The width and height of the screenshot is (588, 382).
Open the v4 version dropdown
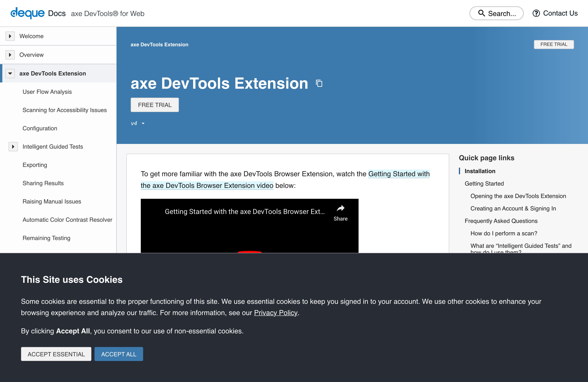[x=137, y=123]
